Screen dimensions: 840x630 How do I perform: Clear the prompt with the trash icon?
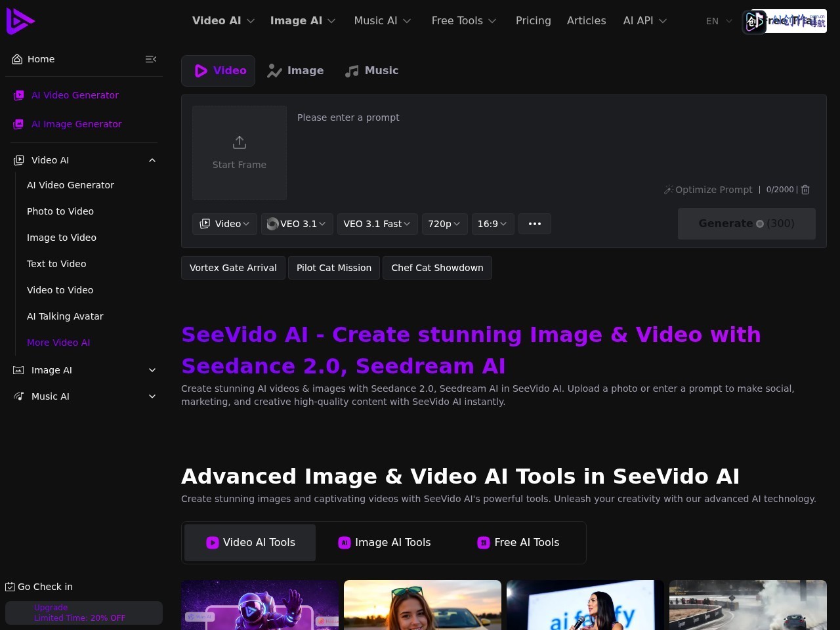click(x=805, y=190)
